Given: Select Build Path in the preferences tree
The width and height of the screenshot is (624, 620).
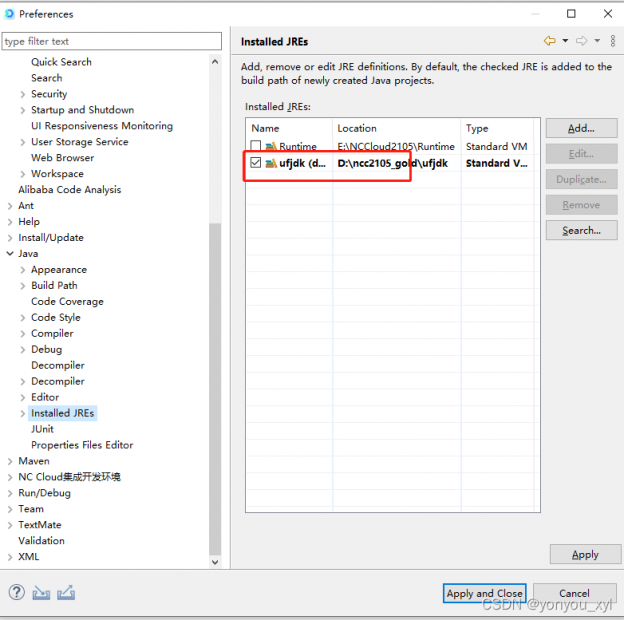Looking at the screenshot, I should 54,285.
